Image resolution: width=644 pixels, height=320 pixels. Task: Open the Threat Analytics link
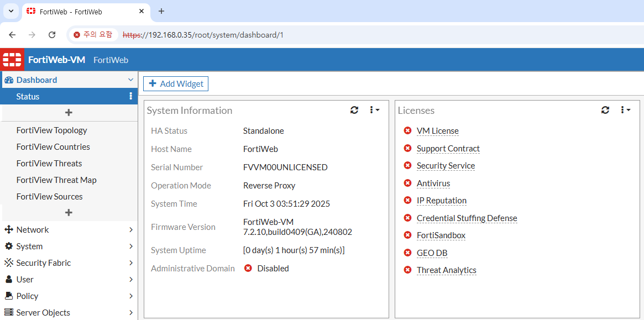(x=447, y=270)
